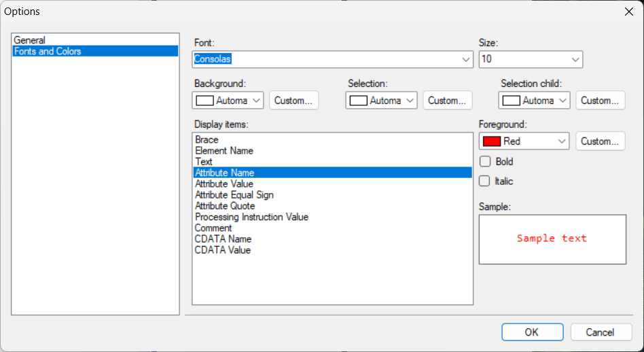Select Attribute Name in Display items

[x=332, y=173]
